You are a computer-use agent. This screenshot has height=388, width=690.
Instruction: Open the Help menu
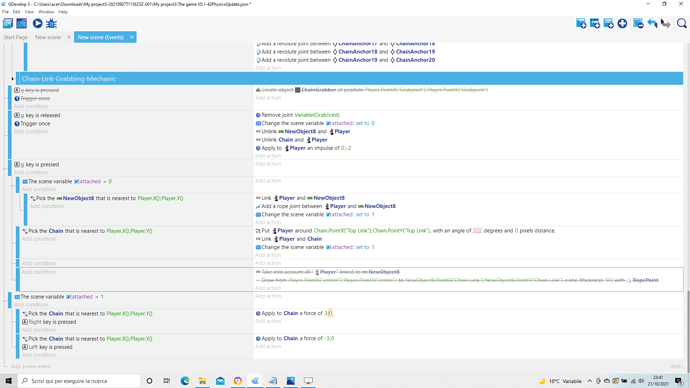coord(63,12)
